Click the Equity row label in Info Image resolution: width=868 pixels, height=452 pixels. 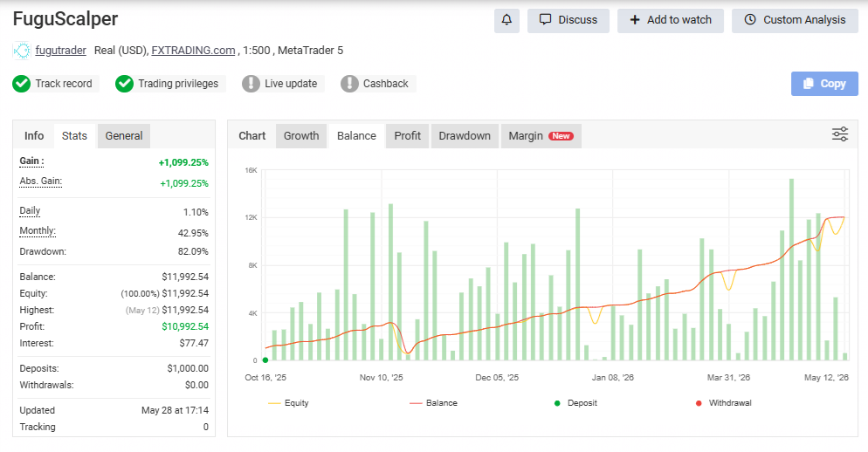[x=33, y=293]
